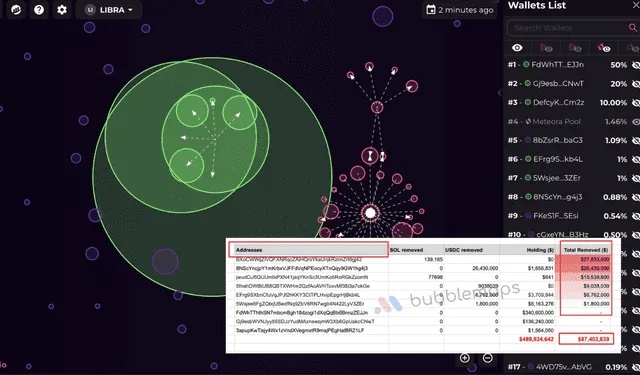Click green status icon of wallet #1
640x375 pixels.
[526, 64]
